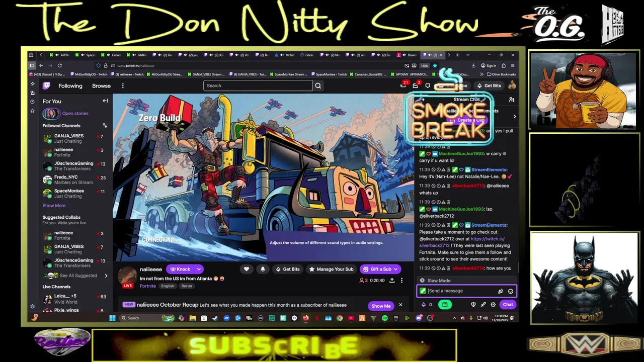The height and width of the screenshot is (362, 644).
Task: Open Chrome from the taskbar
Action: click(340, 318)
